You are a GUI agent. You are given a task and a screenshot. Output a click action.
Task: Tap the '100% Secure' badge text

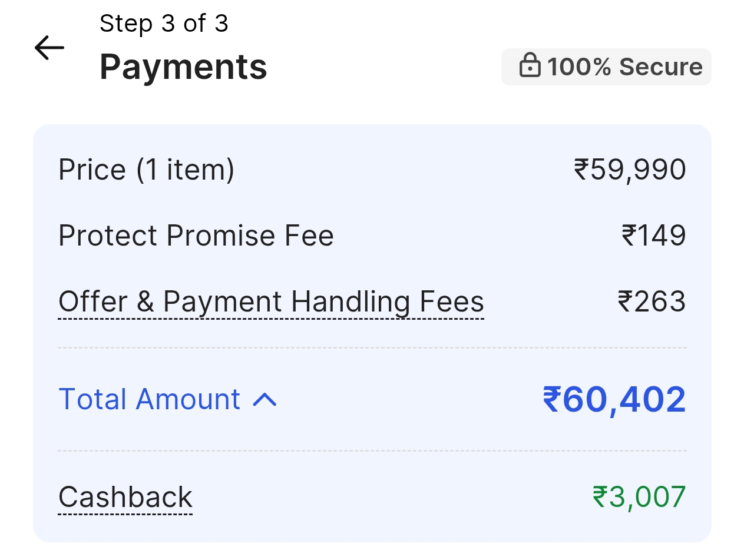pyautogui.click(x=624, y=67)
